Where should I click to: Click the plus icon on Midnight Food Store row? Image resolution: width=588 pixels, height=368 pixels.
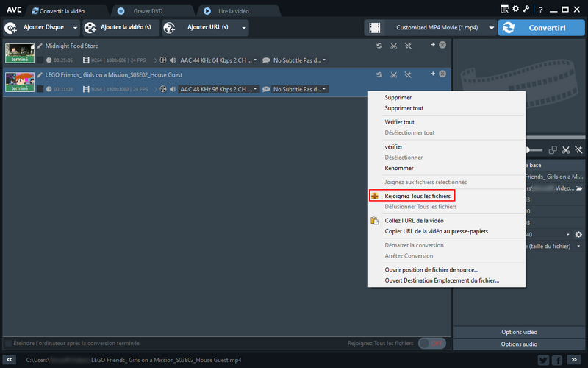click(x=433, y=45)
